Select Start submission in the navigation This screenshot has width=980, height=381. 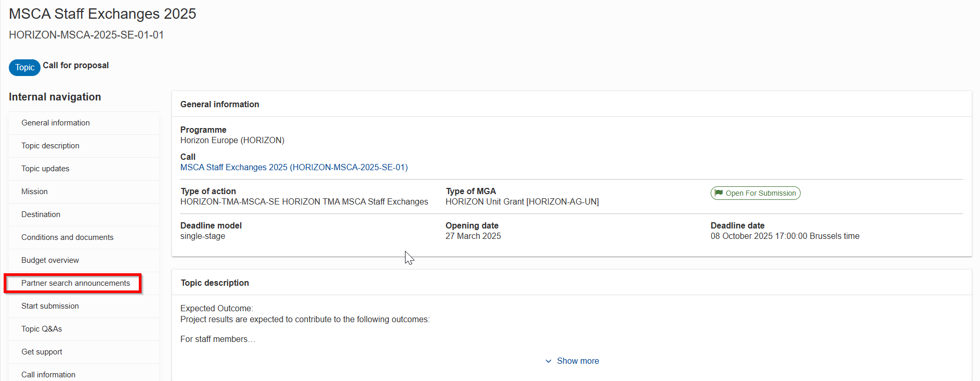84,306
